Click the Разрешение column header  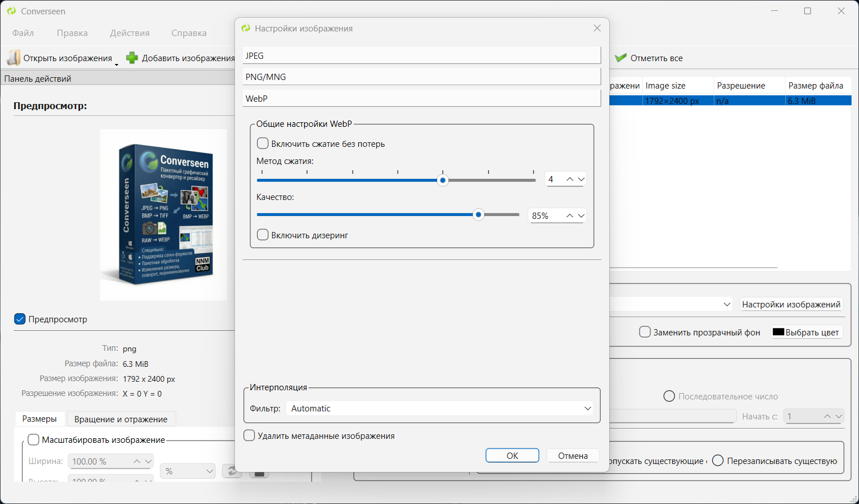pos(750,86)
